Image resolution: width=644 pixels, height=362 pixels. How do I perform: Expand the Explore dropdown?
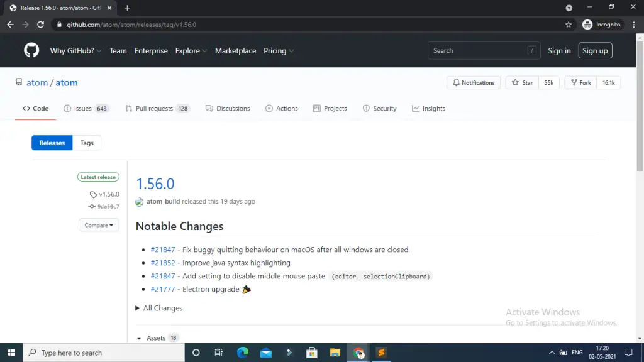191,50
